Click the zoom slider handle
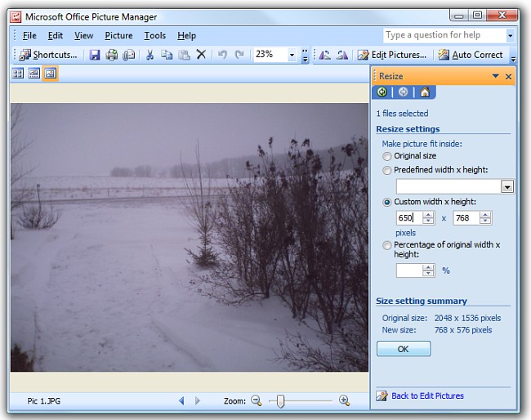The width and height of the screenshot is (531, 420). (x=280, y=401)
